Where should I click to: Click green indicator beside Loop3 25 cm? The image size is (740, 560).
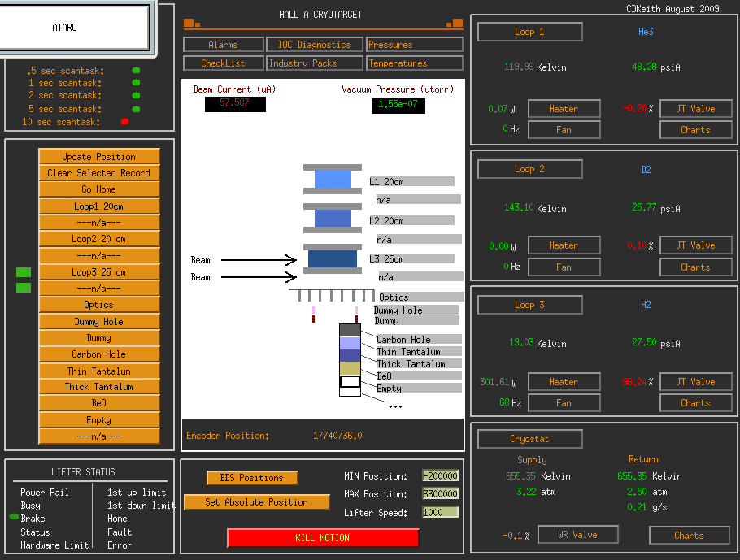24,272
